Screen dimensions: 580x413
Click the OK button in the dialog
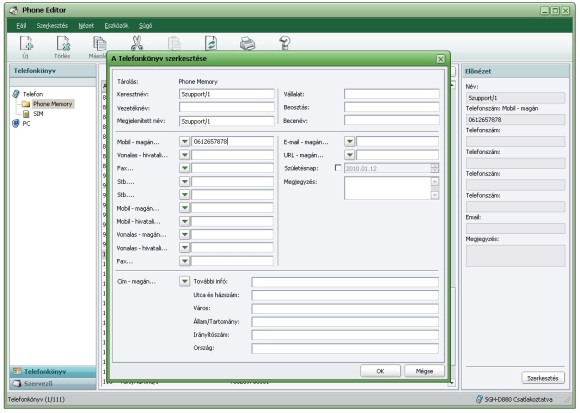pyautogui.click(x=380, y=371)
